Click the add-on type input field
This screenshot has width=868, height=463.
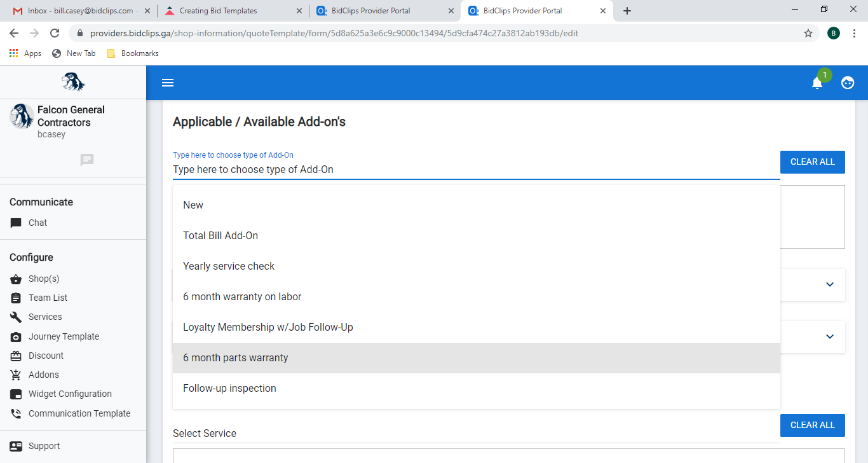(477, 169)
